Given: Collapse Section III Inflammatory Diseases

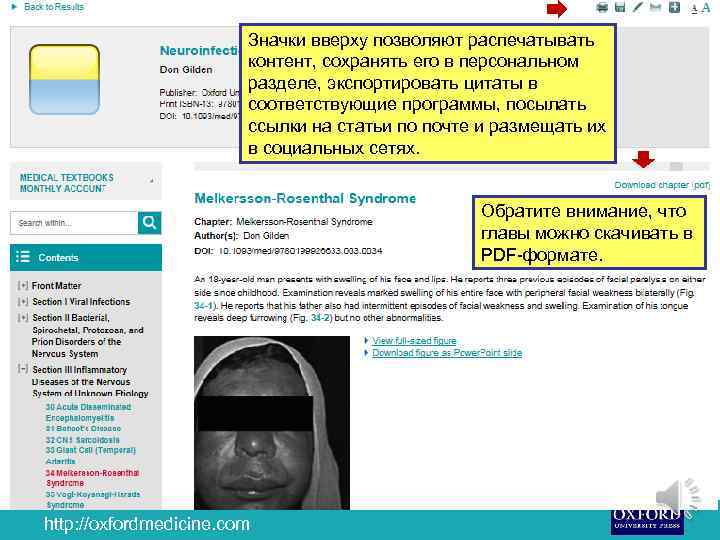Looking at the screenshot, I should tap(22, 369).
